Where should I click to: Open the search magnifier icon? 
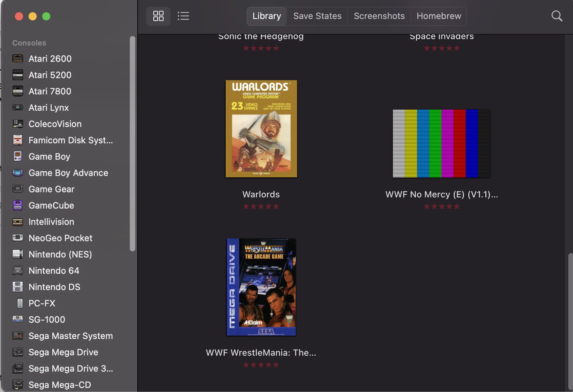click(557, 16)
